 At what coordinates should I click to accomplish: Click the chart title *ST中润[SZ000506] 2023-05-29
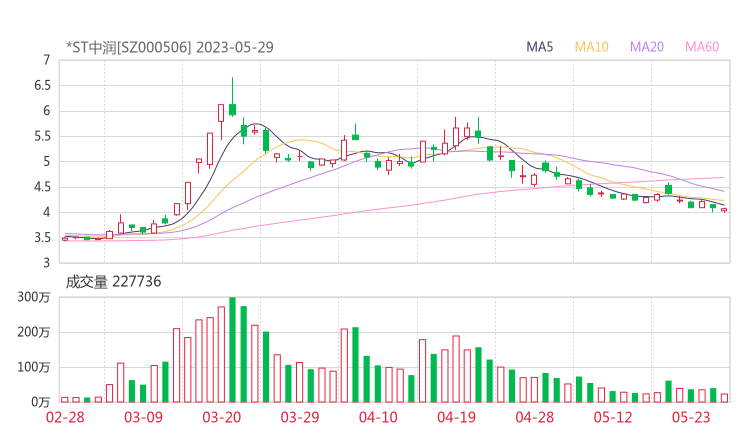(x=170, y=47)
